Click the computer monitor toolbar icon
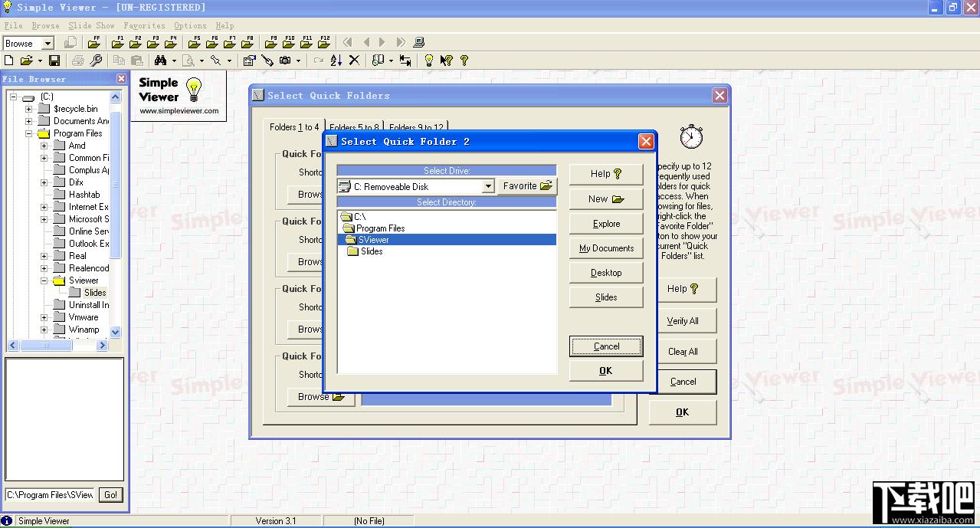Viewport: 980px width, 528px height. (x=418, y=43)
